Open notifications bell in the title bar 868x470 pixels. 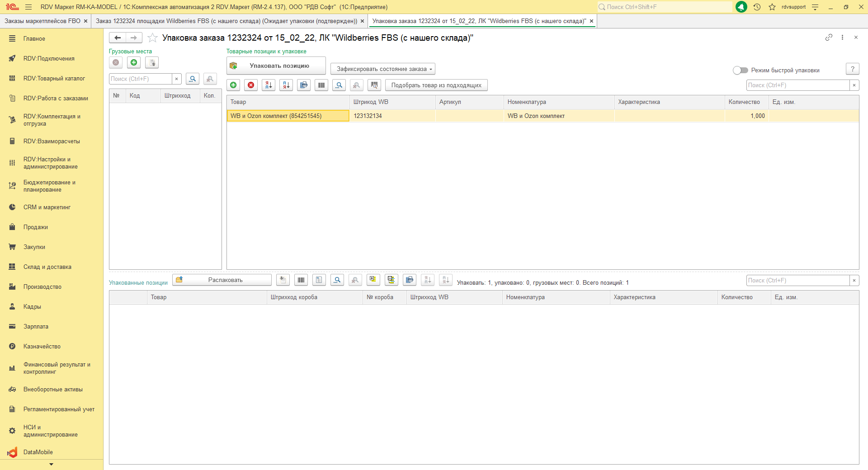(x=741, y=7)
